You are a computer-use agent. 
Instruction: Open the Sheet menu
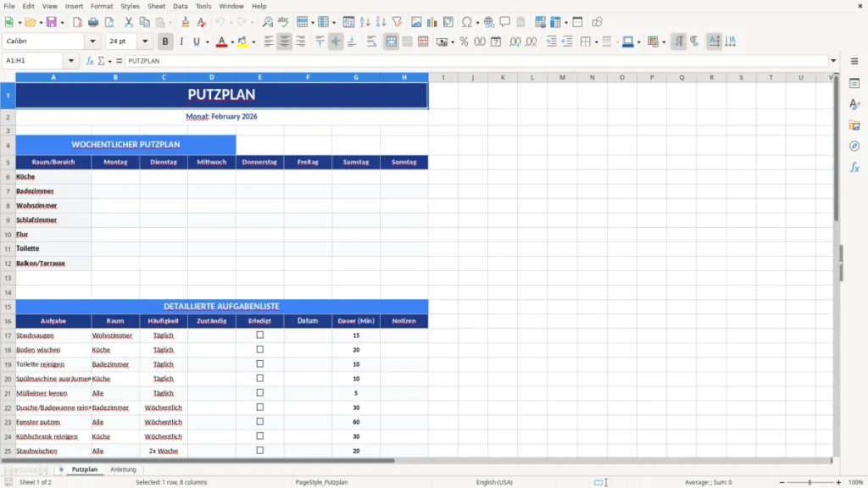click(156, 6)
